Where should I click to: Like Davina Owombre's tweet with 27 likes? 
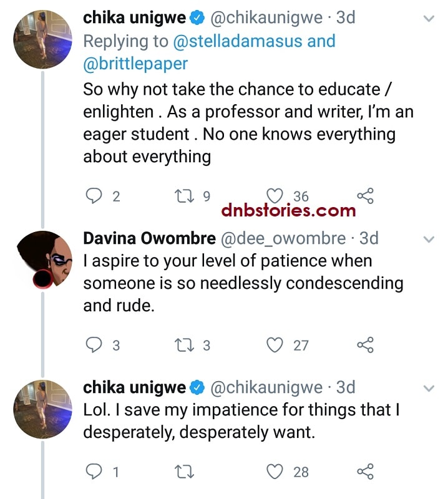pos(275,345)
